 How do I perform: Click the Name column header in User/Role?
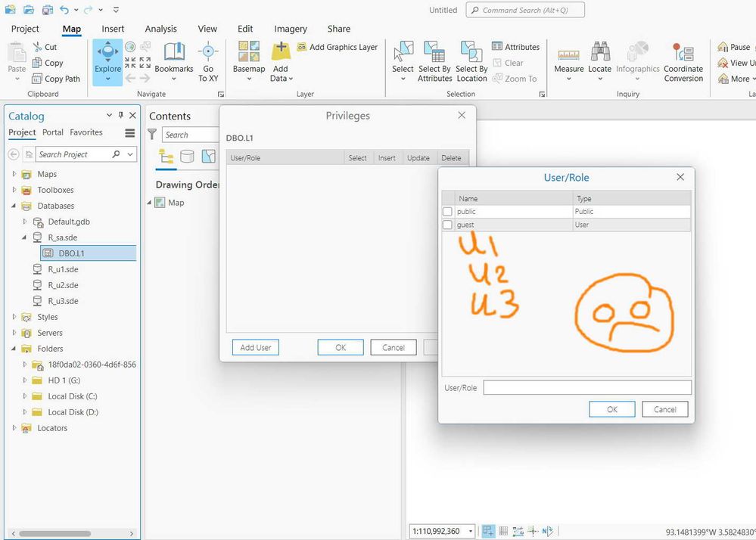[x=513, y=198]
